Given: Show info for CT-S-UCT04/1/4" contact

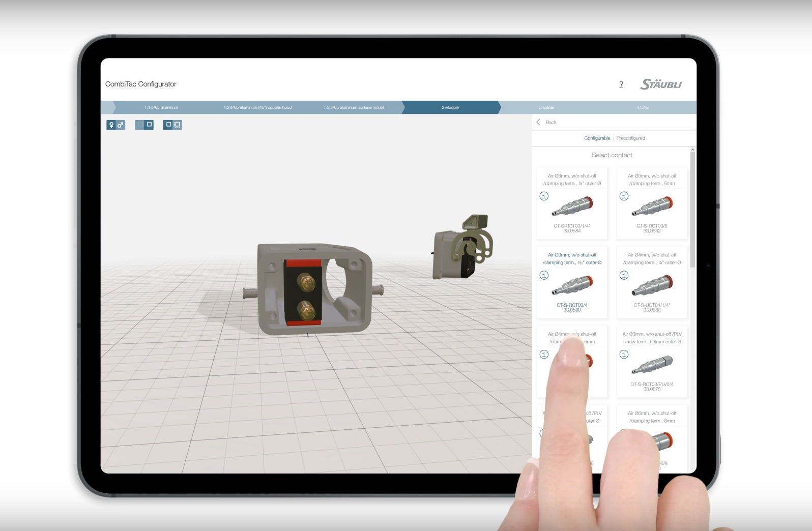Looking at the screenshot, I should coord(624,275).
